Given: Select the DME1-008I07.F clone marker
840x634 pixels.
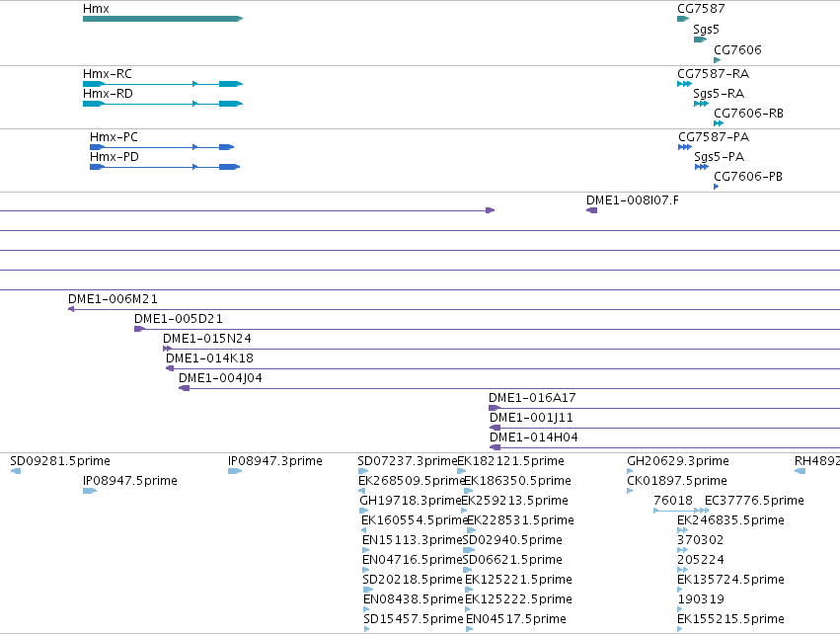Looking at the screenshot, I should pyautogui.click(x=592, y=210).
